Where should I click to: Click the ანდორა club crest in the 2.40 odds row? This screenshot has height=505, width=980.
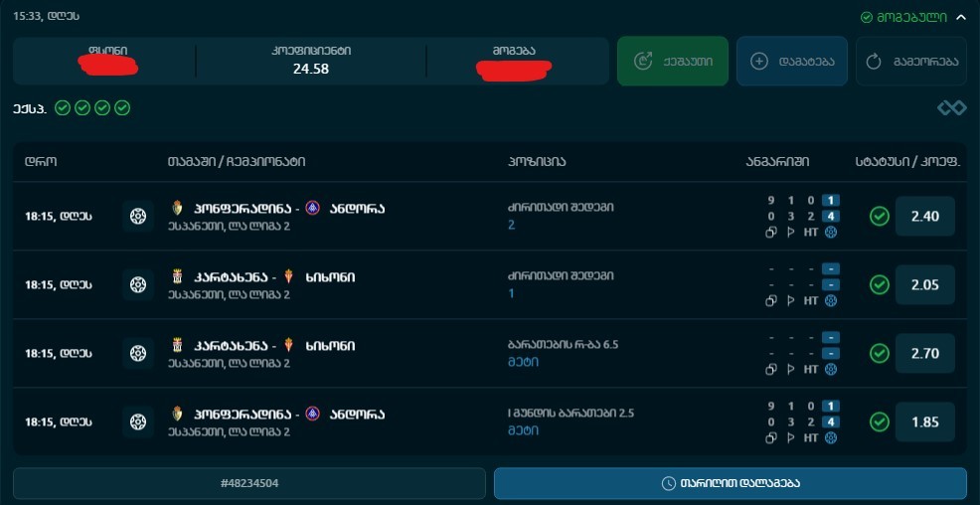pos(312,208)
